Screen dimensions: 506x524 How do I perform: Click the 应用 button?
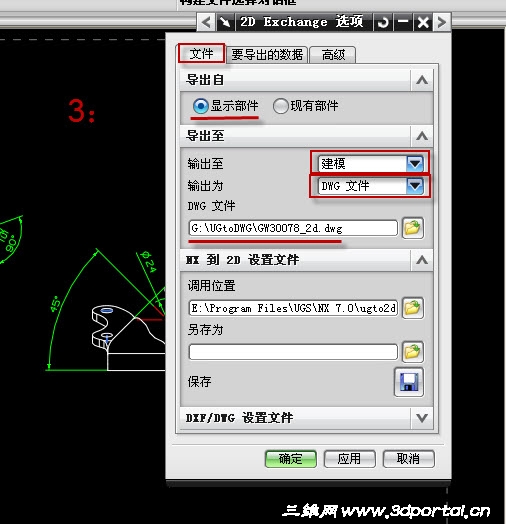tap(350, 458)
